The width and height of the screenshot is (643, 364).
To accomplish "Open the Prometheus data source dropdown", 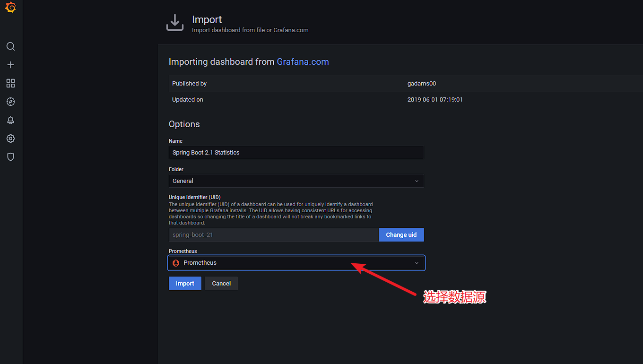I will (296, 263).
